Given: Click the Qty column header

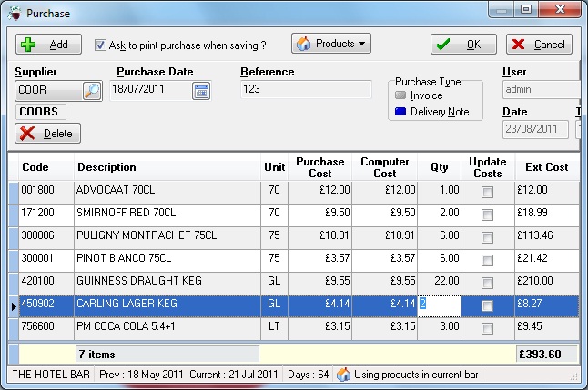Looking at the screenshot, I should tap(439, 167).
